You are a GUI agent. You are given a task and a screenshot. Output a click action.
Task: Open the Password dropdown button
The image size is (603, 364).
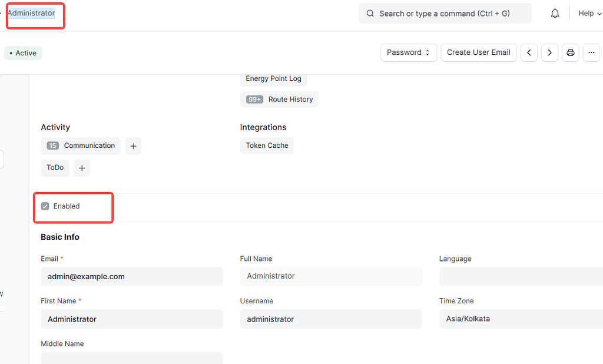coord(409,52)
